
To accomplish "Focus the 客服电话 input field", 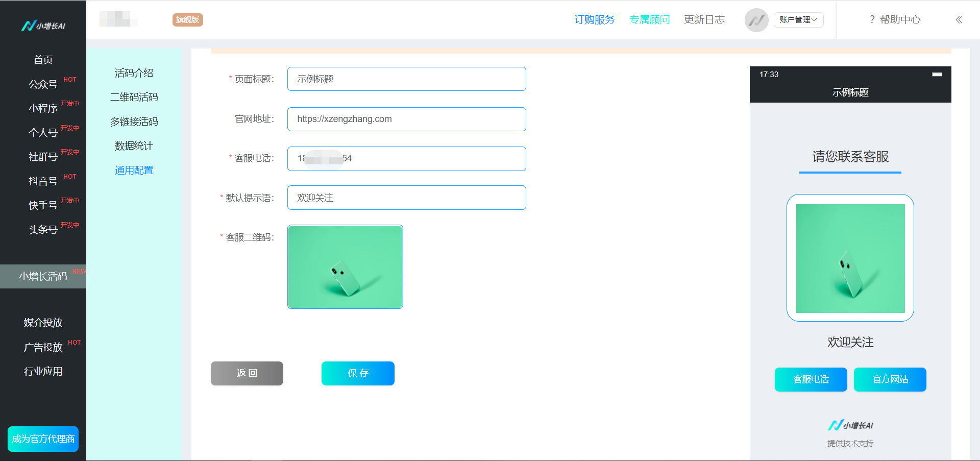I will pyautogui.click(x=407, y=159).
